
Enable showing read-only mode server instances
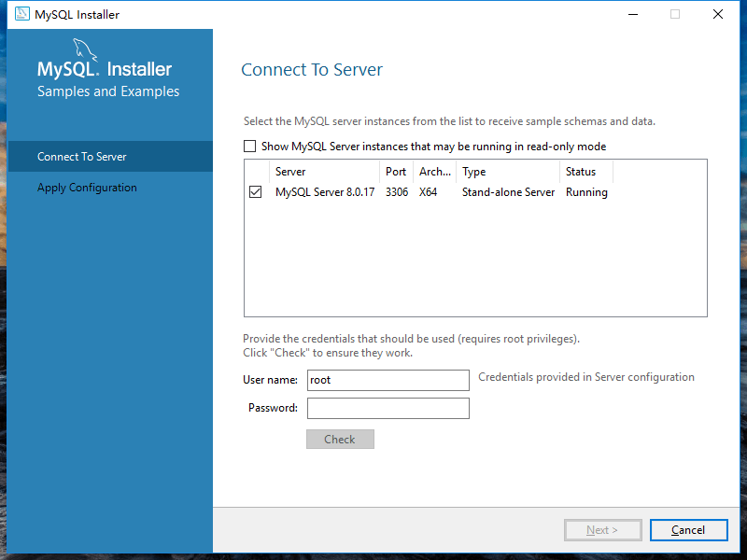coord(249,147)
